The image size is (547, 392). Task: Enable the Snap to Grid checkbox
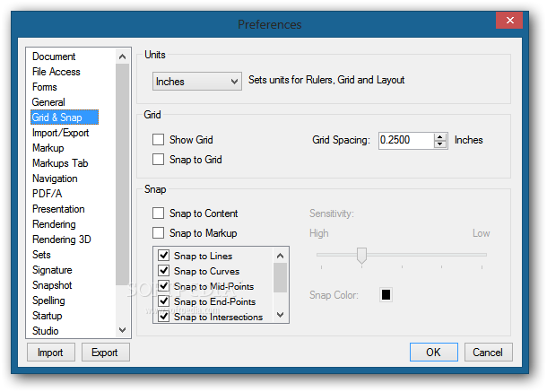tap(159, 160)
